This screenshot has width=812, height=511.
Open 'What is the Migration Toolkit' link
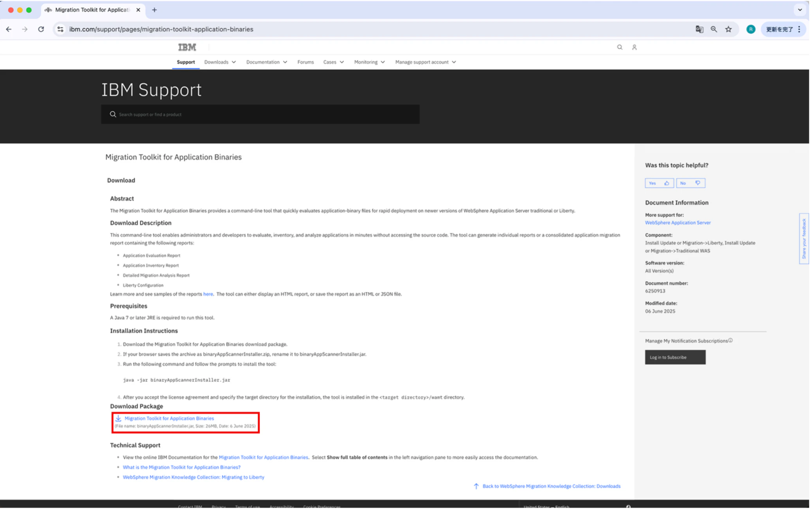click(x=181, y=468)
